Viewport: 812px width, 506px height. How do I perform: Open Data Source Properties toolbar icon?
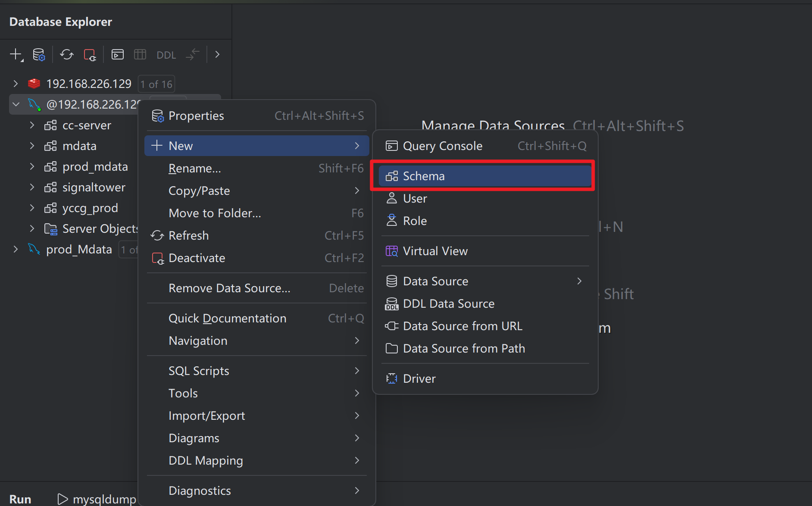[39, 55]
